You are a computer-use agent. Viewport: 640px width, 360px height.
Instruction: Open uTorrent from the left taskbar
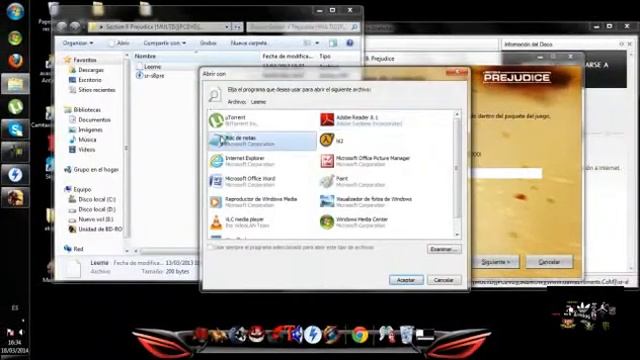click(15, 107)
